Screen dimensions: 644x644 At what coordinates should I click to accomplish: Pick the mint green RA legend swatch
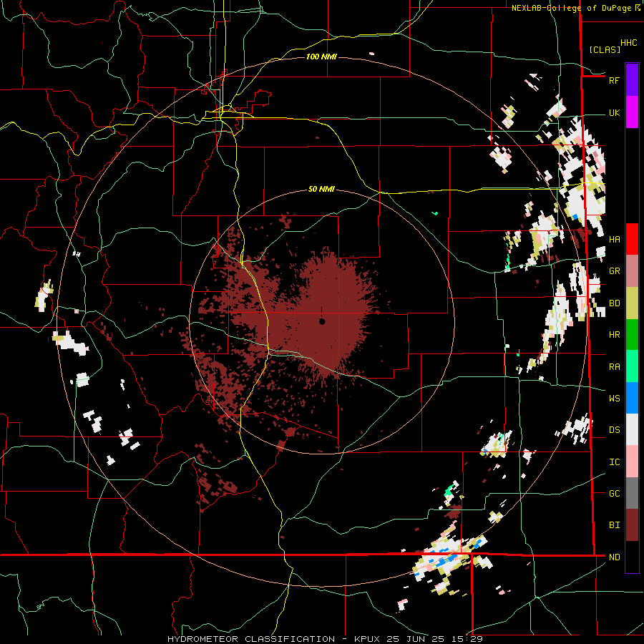point(632,366)
